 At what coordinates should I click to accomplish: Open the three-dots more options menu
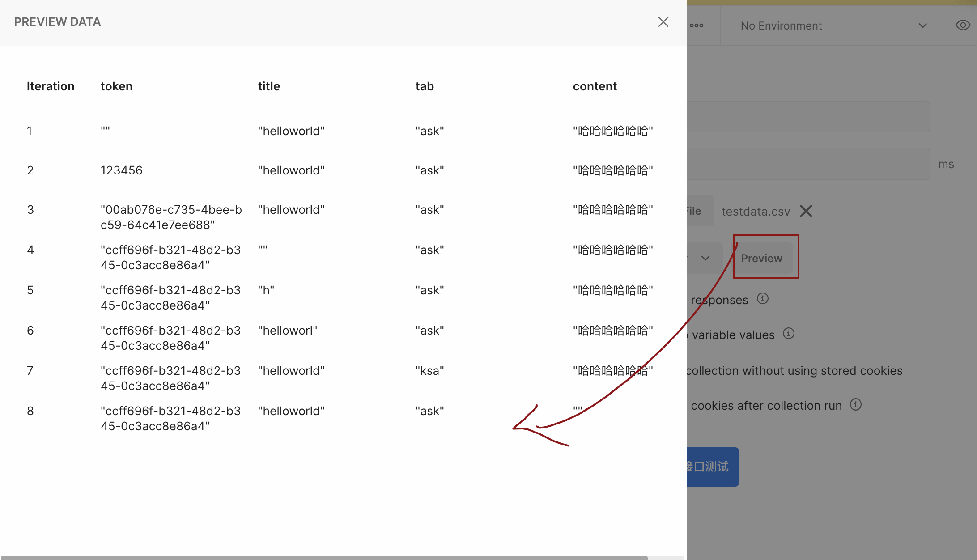click(697, 25)
